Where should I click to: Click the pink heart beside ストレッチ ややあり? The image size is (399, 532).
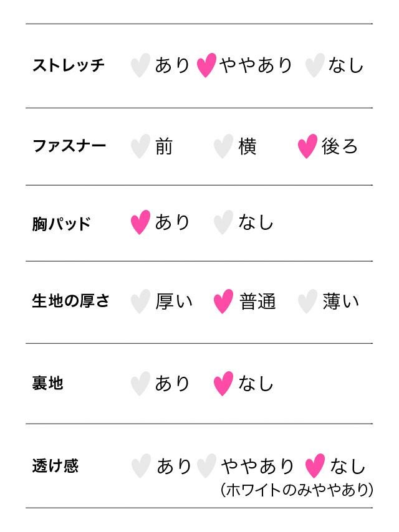pos(206,65)
